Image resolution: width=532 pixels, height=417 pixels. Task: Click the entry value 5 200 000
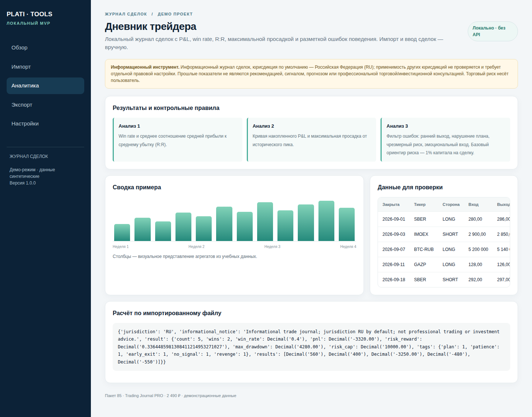[478, 249]
